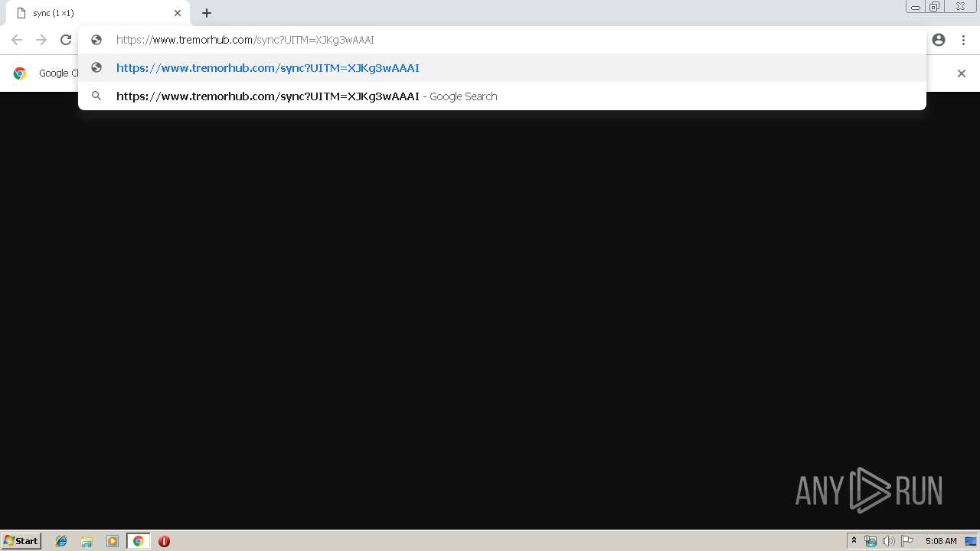
Task: Show hidden tray icons arrow
Action: click(854, 541)
